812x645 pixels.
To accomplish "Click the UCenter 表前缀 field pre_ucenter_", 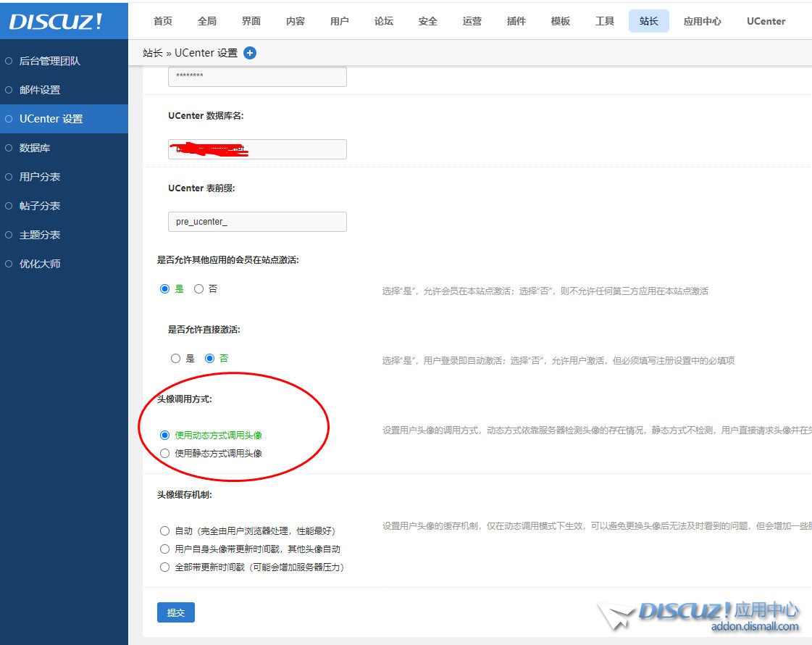I will (257, 222).
